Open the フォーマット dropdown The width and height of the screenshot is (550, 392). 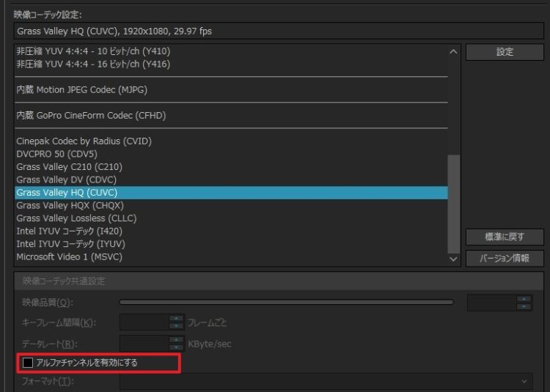(326, 381)
